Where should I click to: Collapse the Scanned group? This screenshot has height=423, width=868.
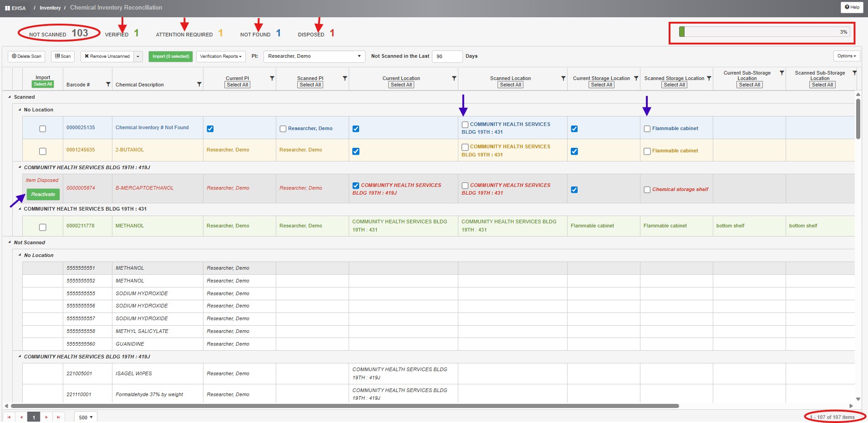click(x=10, y=97)
